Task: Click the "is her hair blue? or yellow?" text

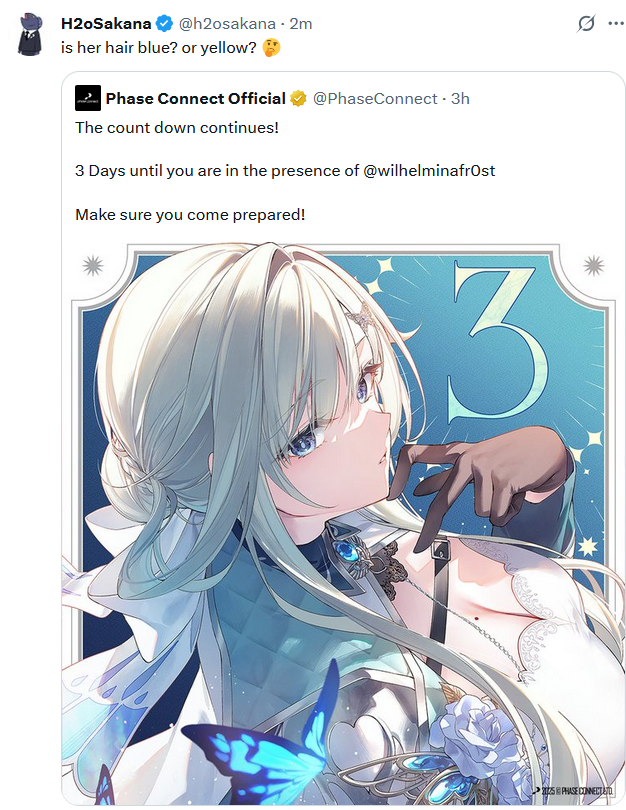Action: (x=159, y=48)
